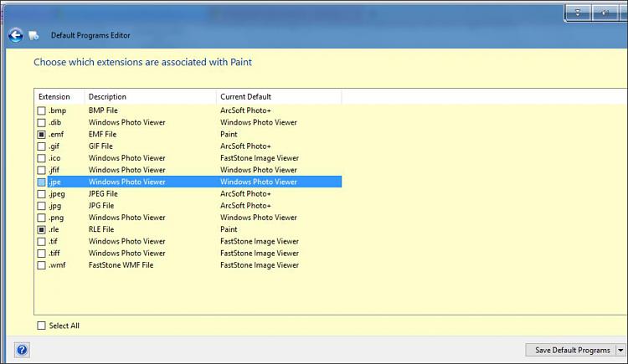The height and width of the screenshot is (364, 628).
Task: Check the .png extension checkbox
Action: [x=41, y=218]
